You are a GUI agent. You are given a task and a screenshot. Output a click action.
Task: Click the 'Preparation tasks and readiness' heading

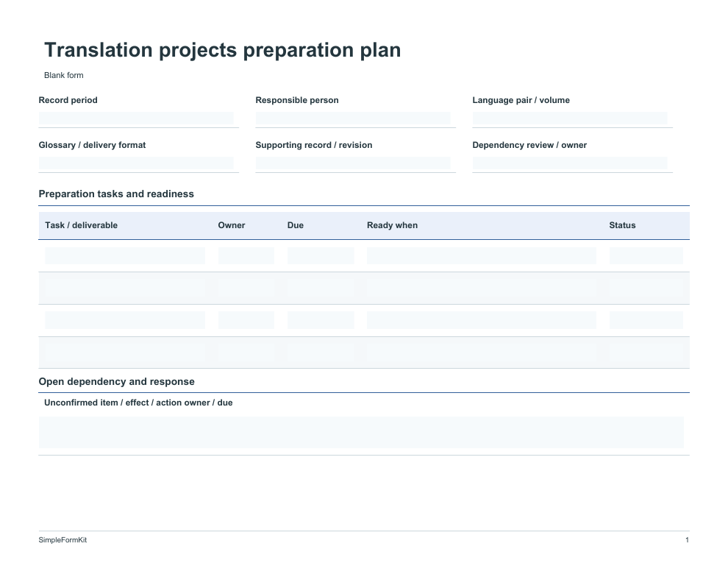tap(116, 194)
